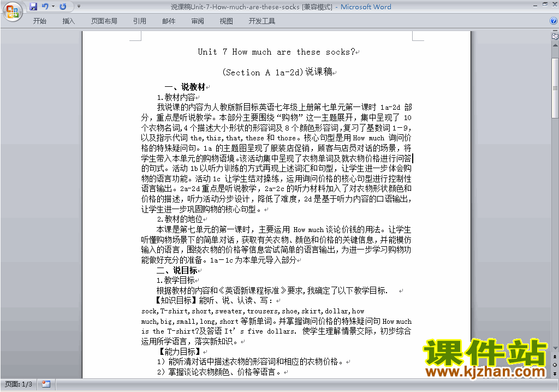This screenshot has width=559, height=392.
Task: Repeat the last action with the redo icon
Action: (x=63, y=7)
